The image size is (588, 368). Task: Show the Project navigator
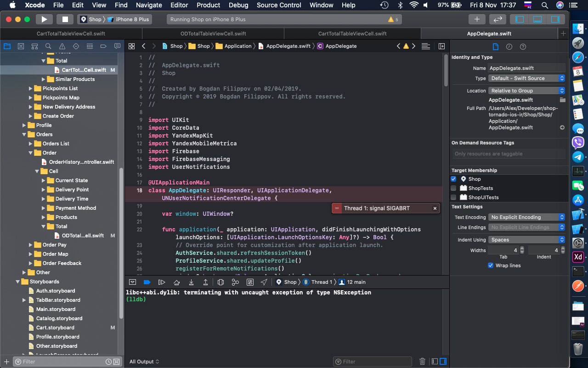point(7,46)
